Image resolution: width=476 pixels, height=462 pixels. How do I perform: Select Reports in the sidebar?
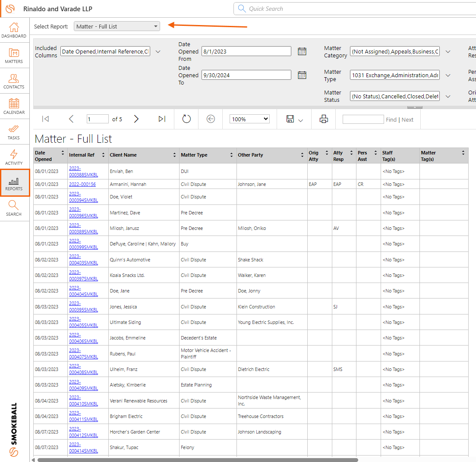tap(14, 183)
